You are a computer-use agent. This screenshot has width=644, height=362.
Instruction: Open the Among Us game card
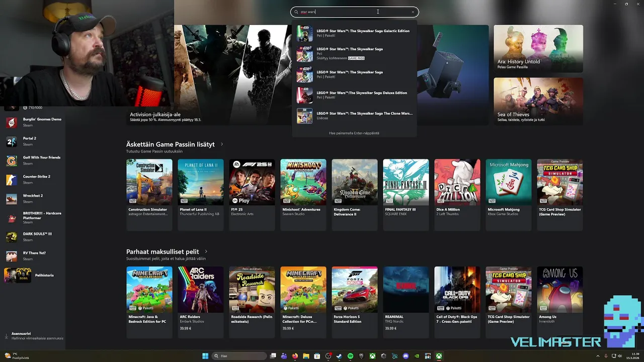pyautogui.click(x=560, y=302)
